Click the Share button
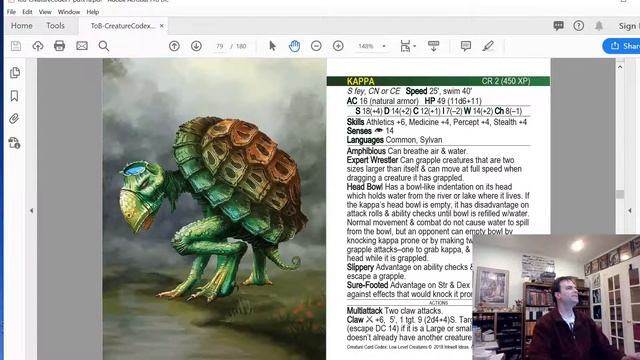The height and width of the screenshot is (360, 640). click(x=621, y=46)
